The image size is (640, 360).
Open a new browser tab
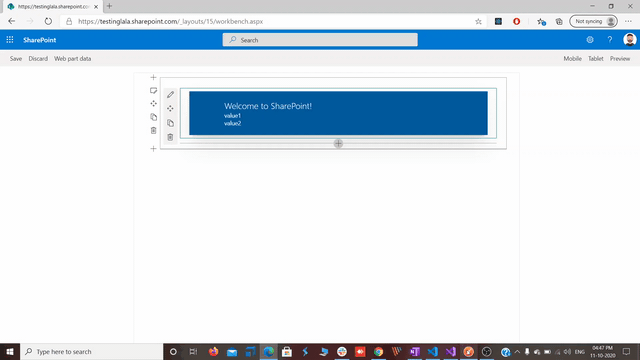pos(109,6)
